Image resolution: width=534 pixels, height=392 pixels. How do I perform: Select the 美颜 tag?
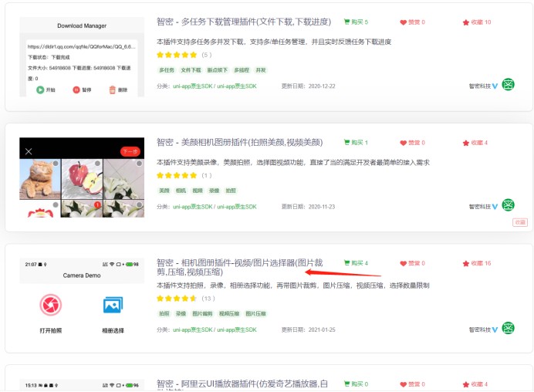[x=164, y=191]
